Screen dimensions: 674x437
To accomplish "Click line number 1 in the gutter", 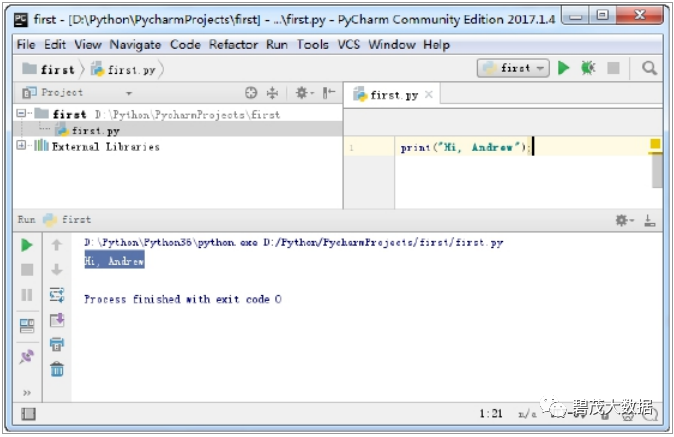I will click(351, 148).
